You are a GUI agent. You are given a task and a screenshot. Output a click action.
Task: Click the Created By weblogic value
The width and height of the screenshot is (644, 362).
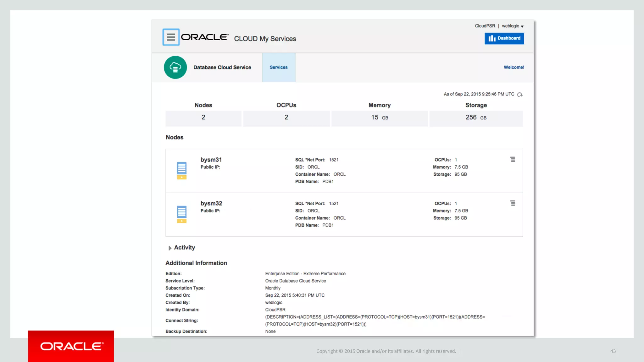pos(274,303)
